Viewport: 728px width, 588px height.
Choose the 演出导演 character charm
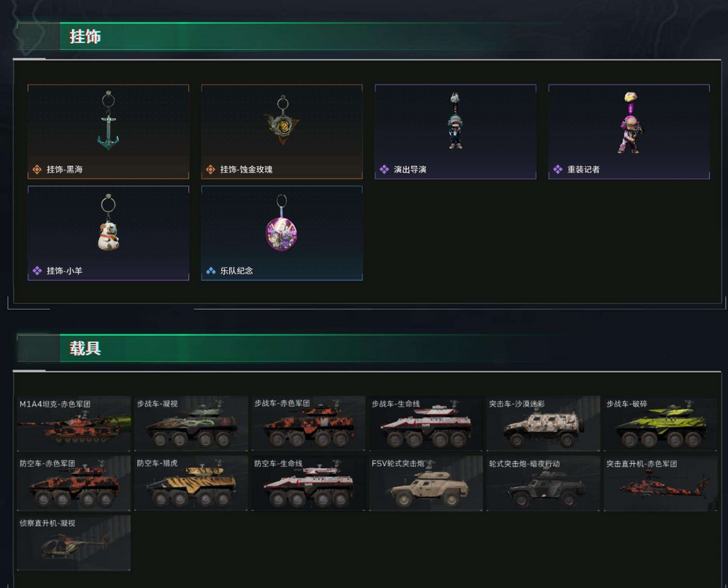coord(456,131)
